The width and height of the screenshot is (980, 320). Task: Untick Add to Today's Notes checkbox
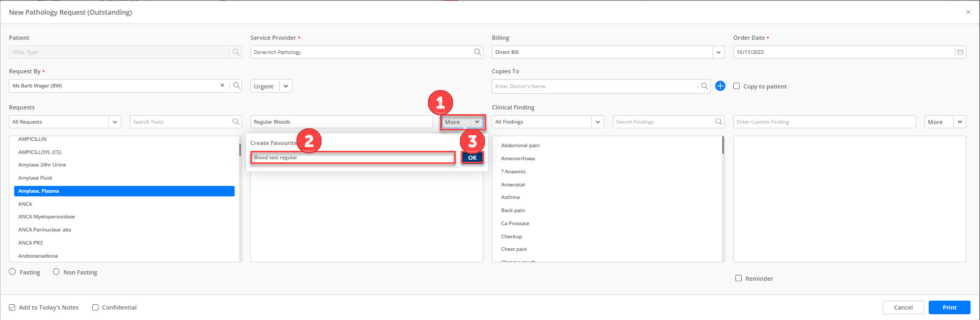12,307
